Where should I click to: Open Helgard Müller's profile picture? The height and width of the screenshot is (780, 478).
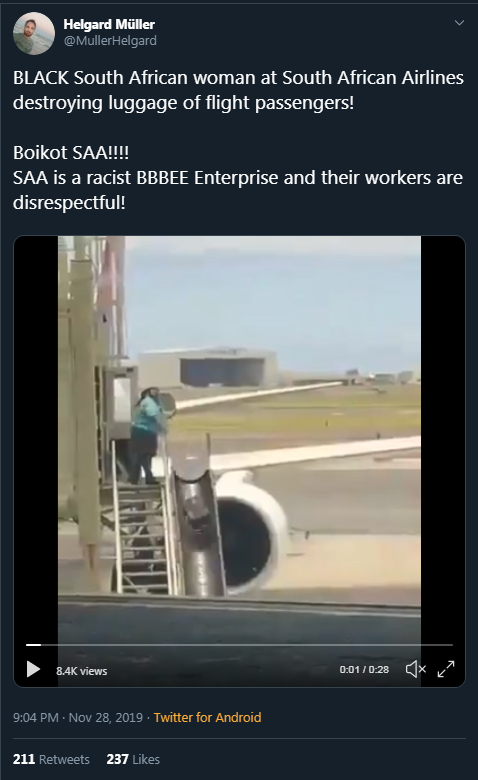[34, 34]
